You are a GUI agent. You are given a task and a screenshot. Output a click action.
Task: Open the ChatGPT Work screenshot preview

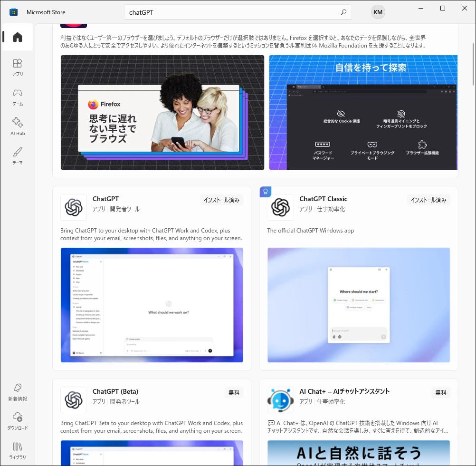tap(152, 305)
